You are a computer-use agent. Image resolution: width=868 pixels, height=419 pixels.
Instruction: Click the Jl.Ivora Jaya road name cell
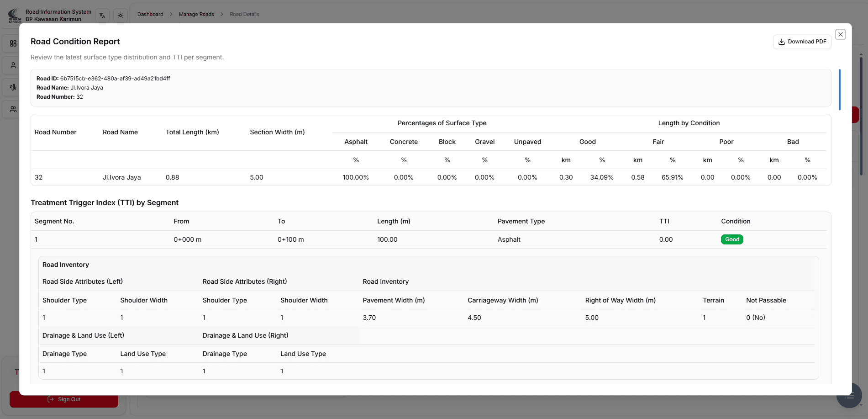[121, 177]
